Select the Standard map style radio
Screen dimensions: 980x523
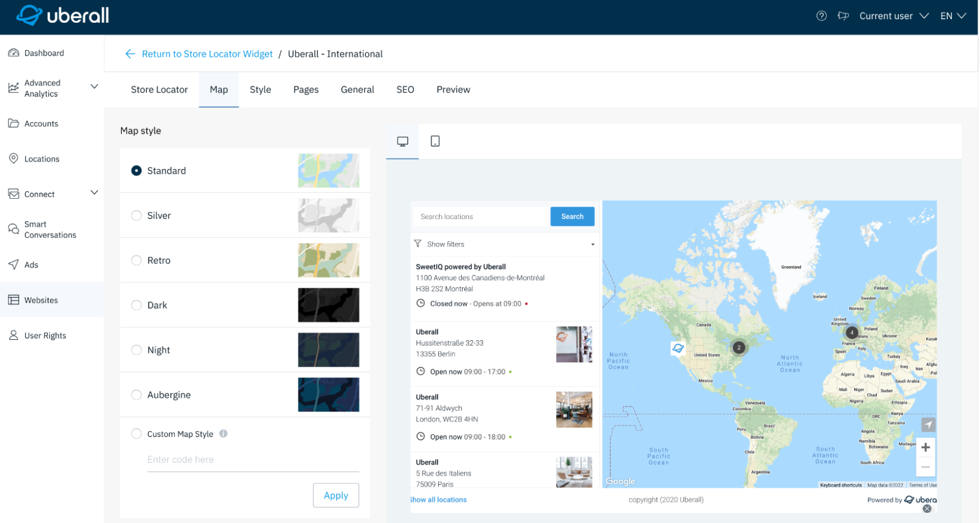point(137,171)
